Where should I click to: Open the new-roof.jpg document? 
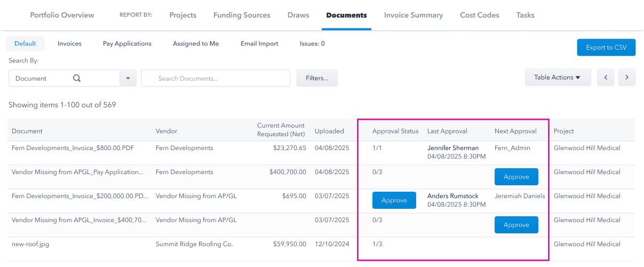point(30,244)
